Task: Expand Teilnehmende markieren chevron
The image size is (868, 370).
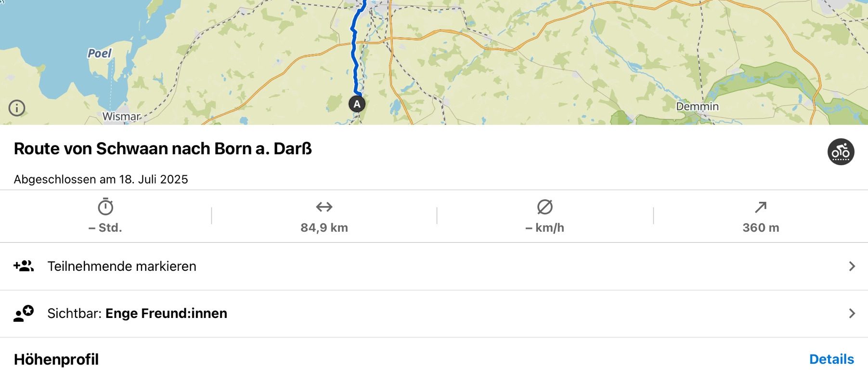Action: 852,266
